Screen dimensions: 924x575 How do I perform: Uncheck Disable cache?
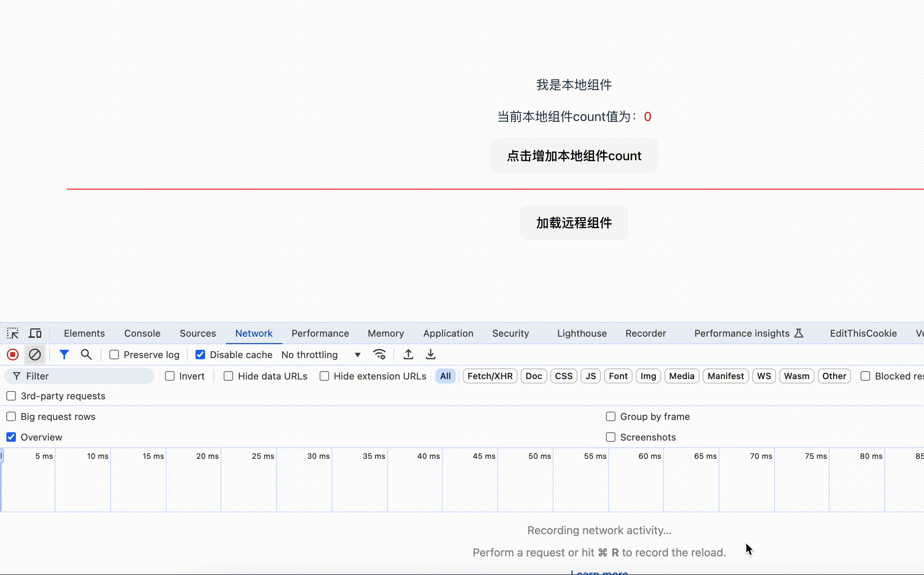click(x=200, y=355)
